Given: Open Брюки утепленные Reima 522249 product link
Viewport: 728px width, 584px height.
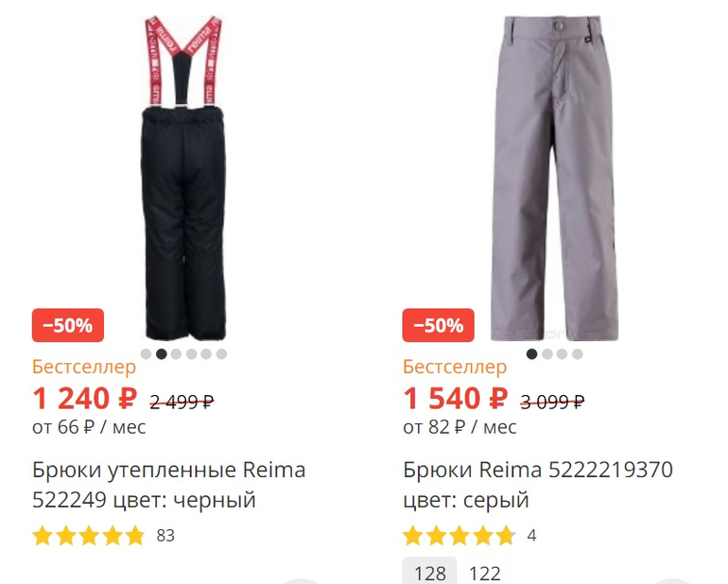Looking at the screenshot, I should point(169,485).
